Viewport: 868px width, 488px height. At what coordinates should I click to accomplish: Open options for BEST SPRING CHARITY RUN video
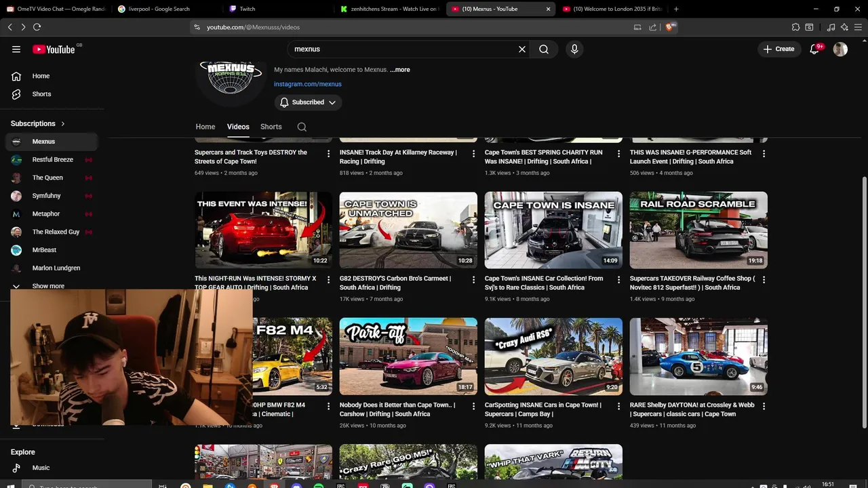618,154
